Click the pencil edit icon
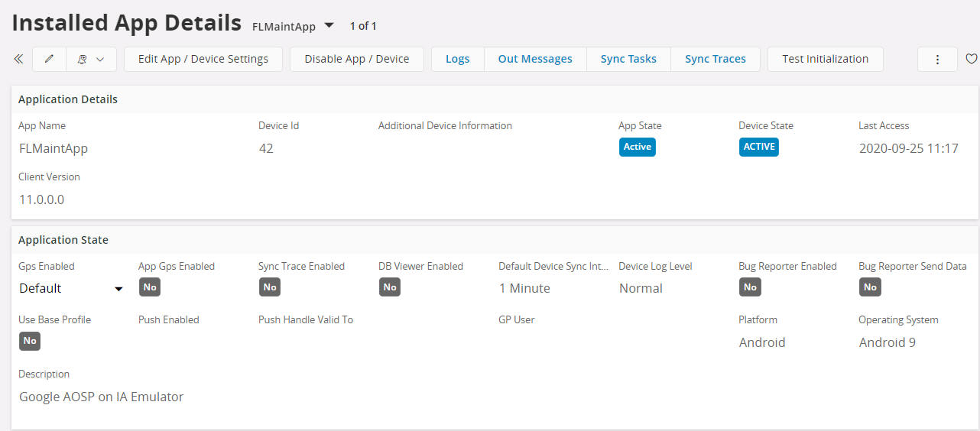Viewport: 980px width, 431px height. 50,59
